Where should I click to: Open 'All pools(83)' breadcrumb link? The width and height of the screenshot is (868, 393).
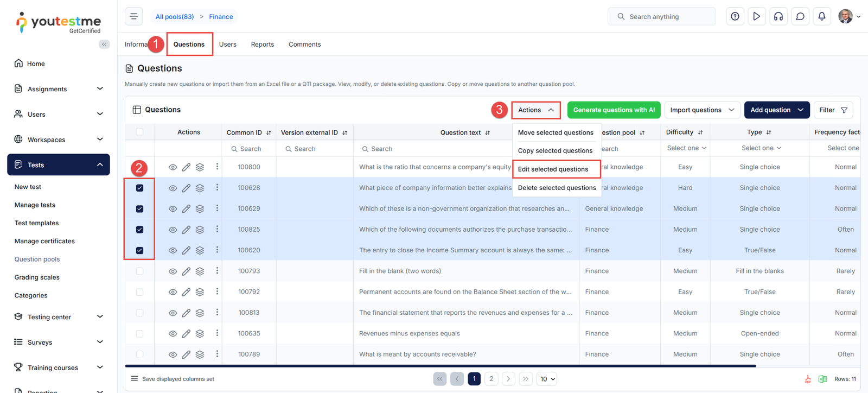[175, 17]
